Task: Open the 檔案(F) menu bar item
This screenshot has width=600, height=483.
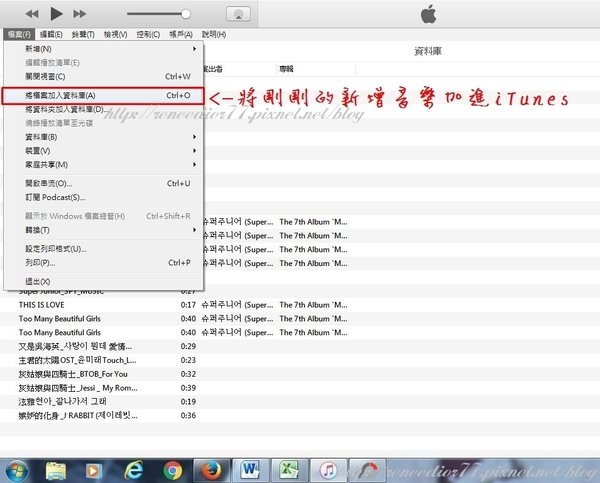Action: 19,34
